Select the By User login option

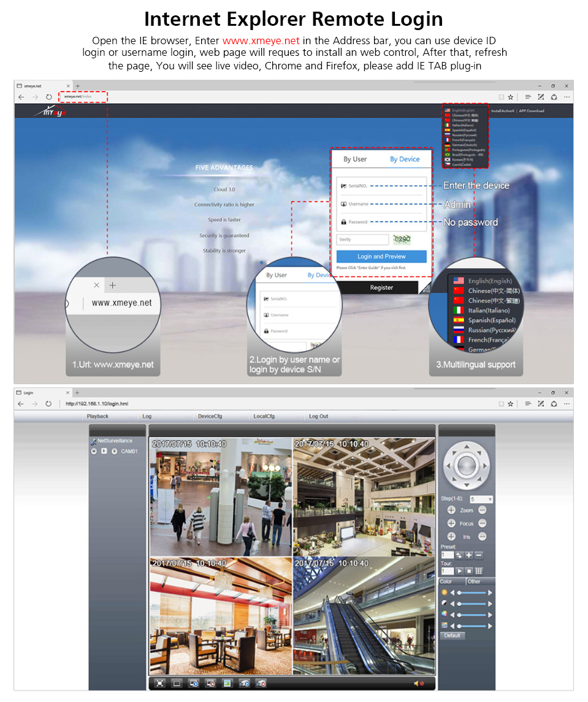tap(355, 160)
